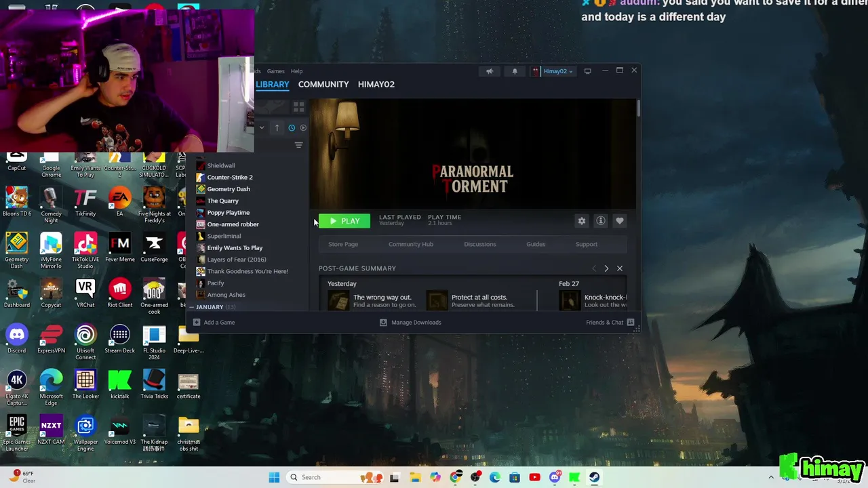Select One-armed robber in the library
Screen dimensions: 868x488
click(233, 224)
